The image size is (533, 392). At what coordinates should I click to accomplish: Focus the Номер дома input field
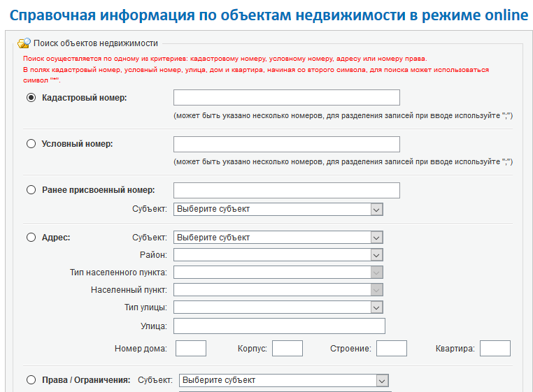point(191,349)
